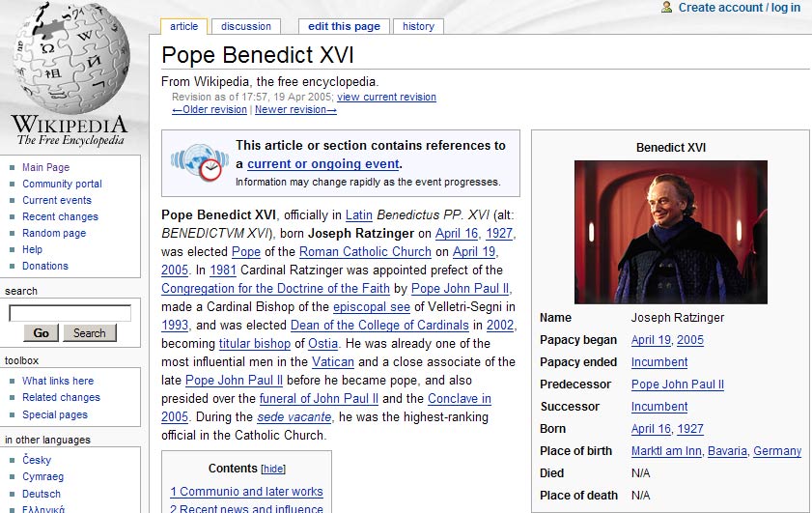Click the Go button
The image size is (812, 513).
tap(41, 333)
